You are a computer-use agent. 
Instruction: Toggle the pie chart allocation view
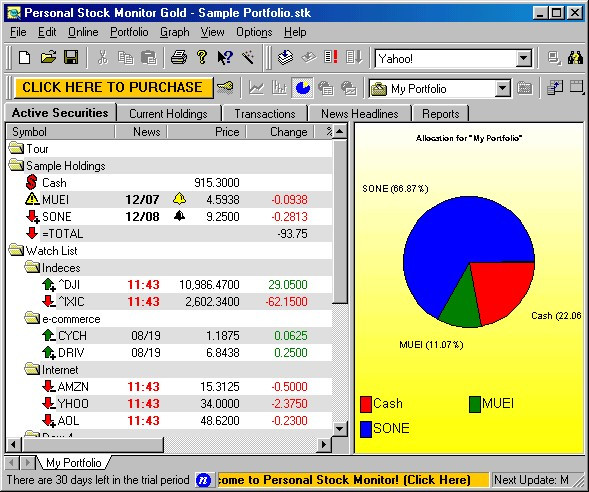pyautogui.click(x=302, y=88)
